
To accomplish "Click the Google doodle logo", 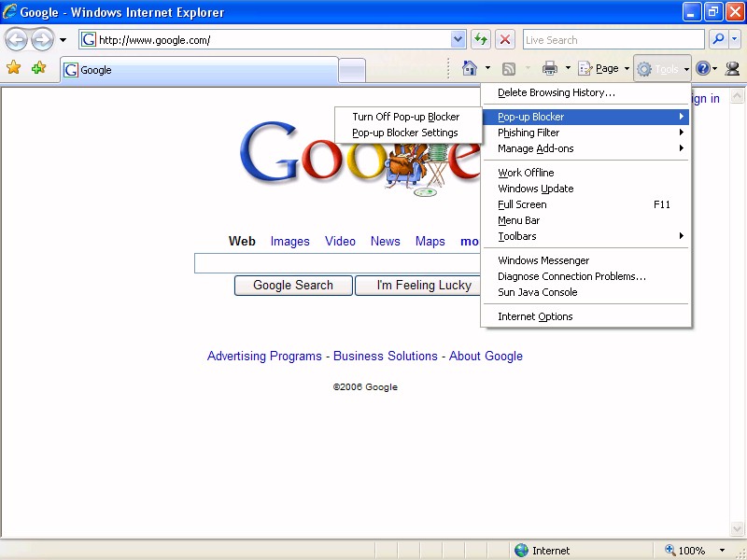I will coord(359,157).
